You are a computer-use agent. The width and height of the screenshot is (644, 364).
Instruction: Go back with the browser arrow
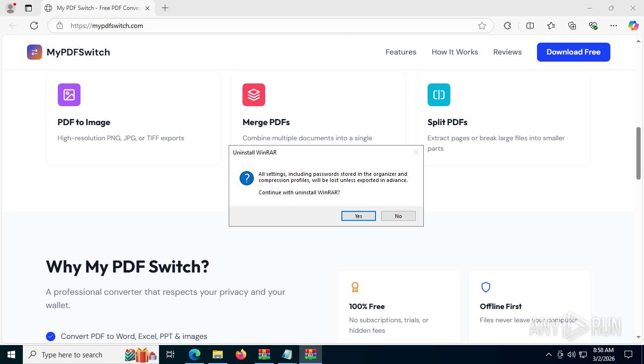click(13, 26)
